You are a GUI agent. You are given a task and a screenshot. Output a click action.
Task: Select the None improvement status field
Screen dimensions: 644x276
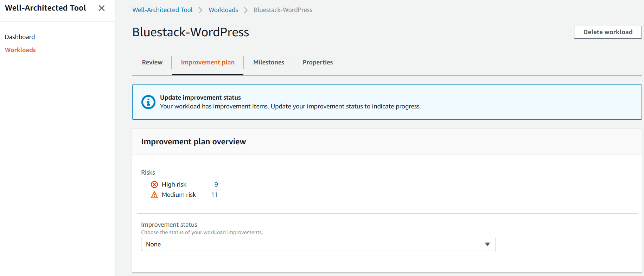click(318, 244)
